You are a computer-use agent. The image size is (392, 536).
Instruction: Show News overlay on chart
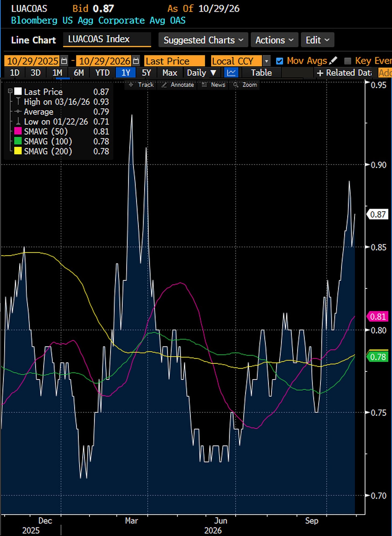point(213,85)
